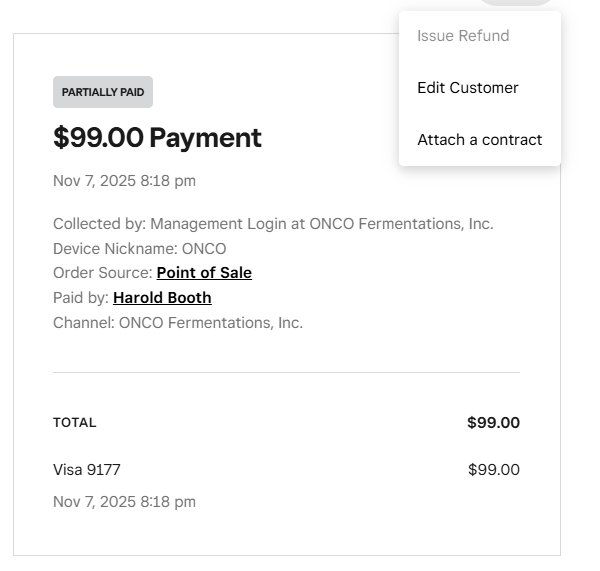Click the Device Nickname ONCO line
Screen dimensions: 600x571
click(140, 249)
